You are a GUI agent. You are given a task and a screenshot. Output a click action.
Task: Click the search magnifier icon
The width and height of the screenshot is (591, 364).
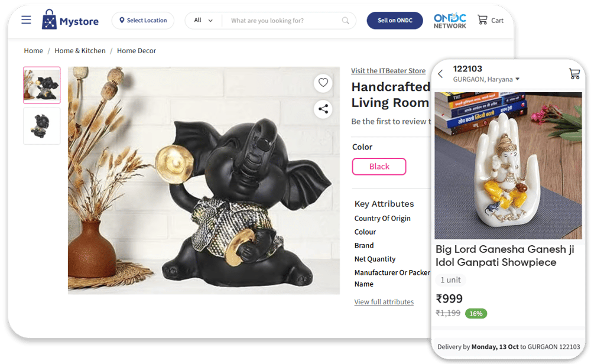click(x=345, y=20)
